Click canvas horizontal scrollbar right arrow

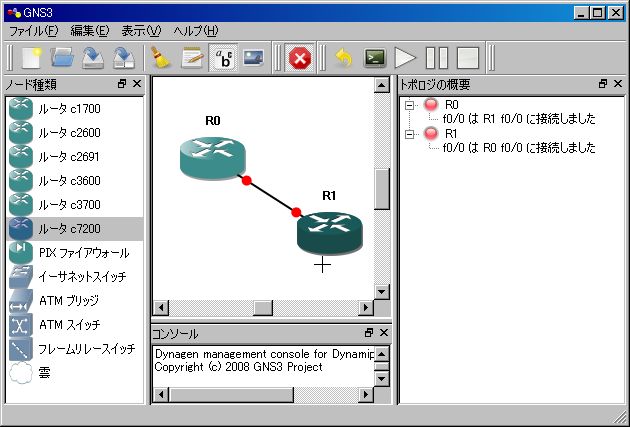(366, 308)
